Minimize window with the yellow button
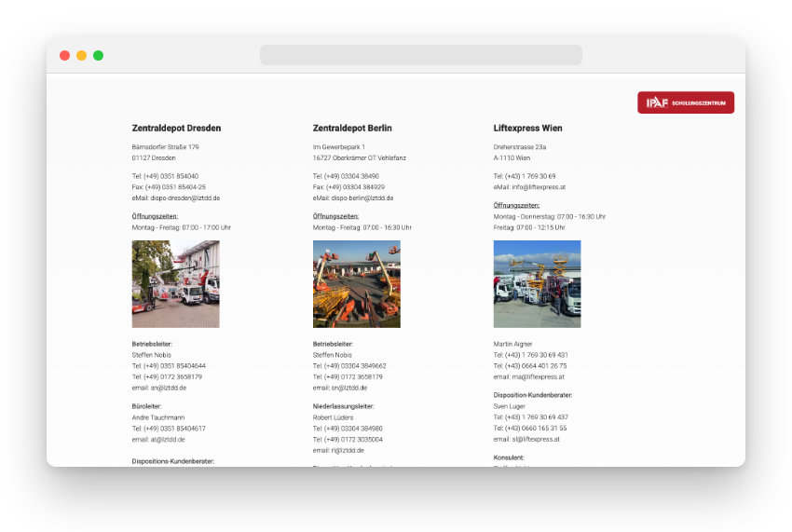Screen dimensions: 792x532 (x=81, y=56)
